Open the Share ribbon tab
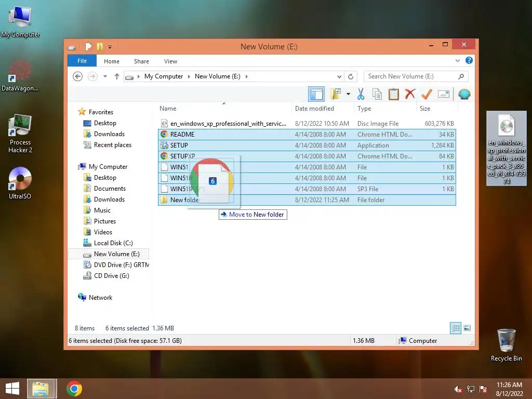Viewport: 532px width, 399px height. tap(141, 61)
